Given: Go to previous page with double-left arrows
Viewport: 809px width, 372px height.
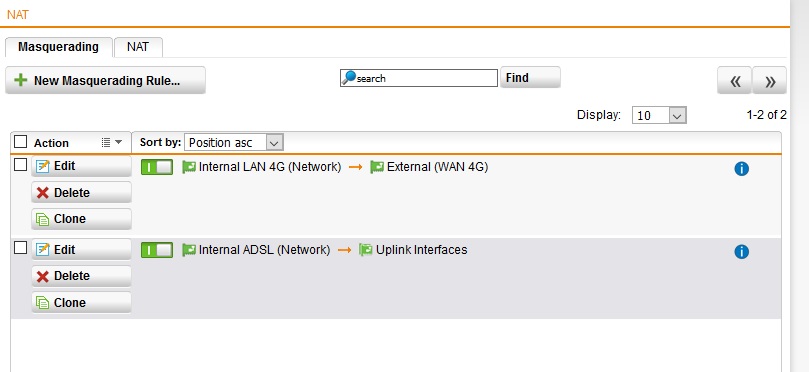Looking at the screenshot, I should [x=735, y=81].
